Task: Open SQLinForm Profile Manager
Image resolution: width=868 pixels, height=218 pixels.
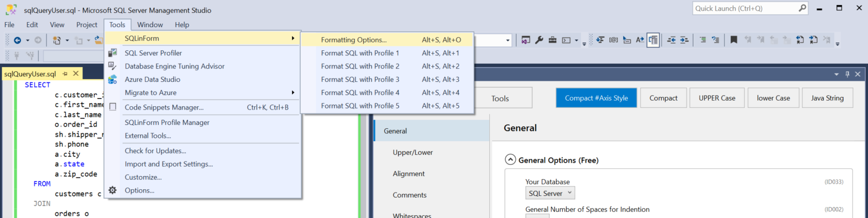Action: tap(202, 123)
